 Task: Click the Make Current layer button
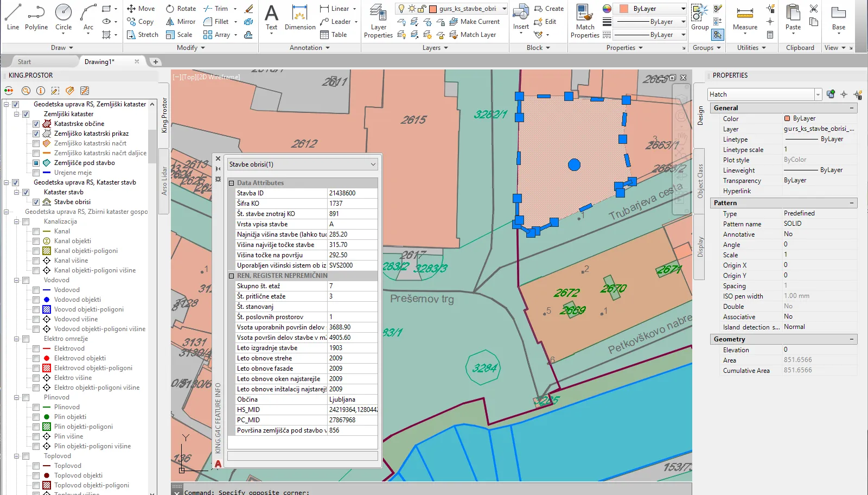pyautogui.click(x=475, y=22)
